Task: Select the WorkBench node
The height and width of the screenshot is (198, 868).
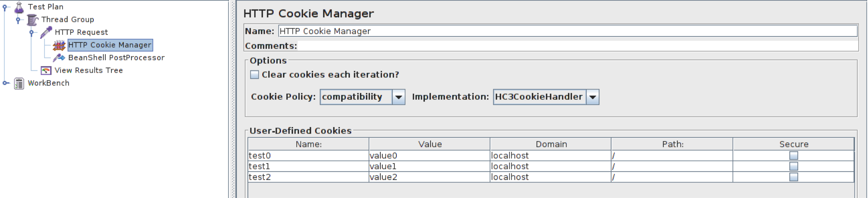Action: click(x=48, y=83)
